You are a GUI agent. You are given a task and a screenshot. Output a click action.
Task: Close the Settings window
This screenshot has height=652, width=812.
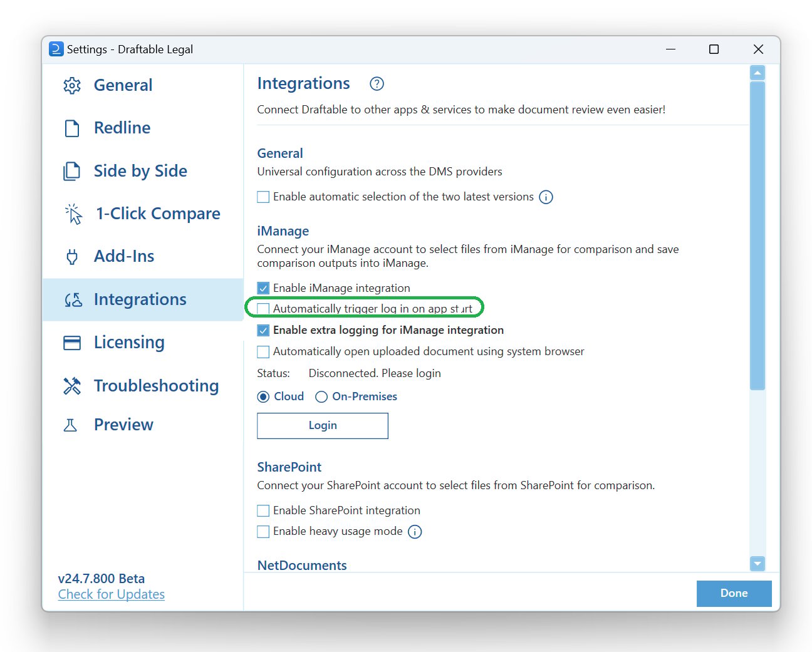(758, 49)
